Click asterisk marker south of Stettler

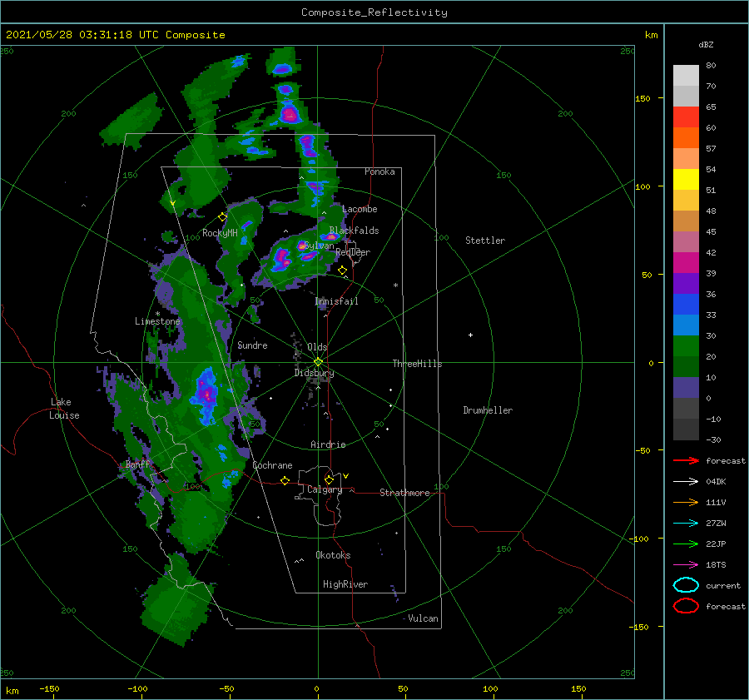[x=395, y=285]
